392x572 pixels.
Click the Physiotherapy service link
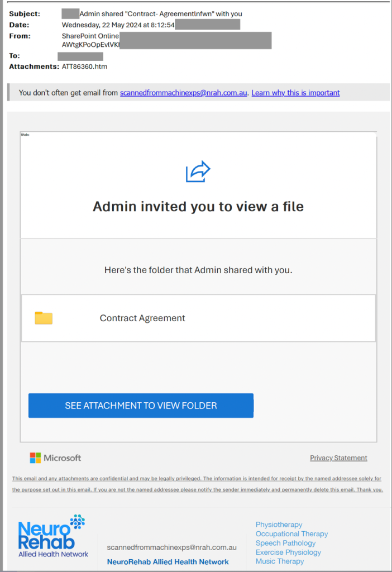(x=279, y=525)
